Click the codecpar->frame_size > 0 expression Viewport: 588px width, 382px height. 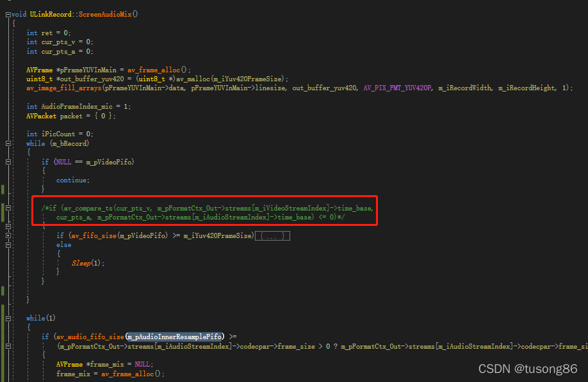[x=285, y=346]
